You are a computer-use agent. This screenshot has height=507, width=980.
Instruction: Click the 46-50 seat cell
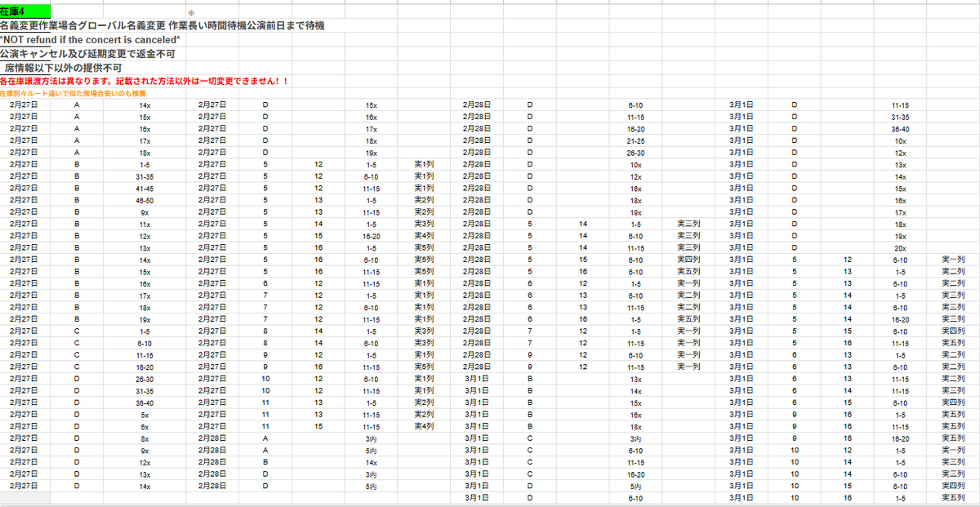click(144, 200)
